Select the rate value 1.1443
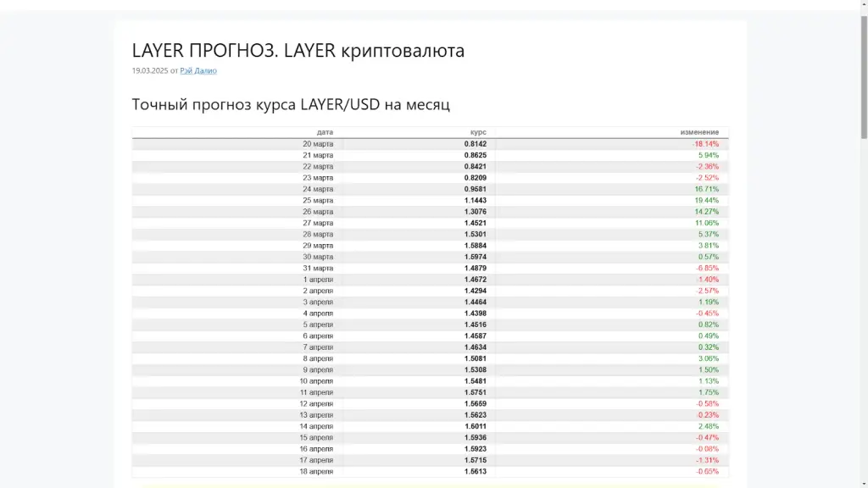The image size is (868, 488). pyautogui.click(x=476, y=200)
